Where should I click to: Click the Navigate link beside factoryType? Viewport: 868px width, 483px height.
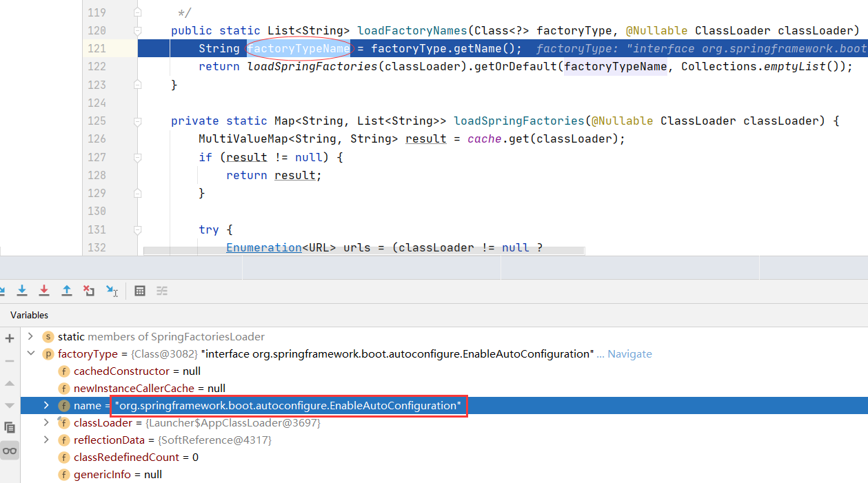click(x=629, y=353)
